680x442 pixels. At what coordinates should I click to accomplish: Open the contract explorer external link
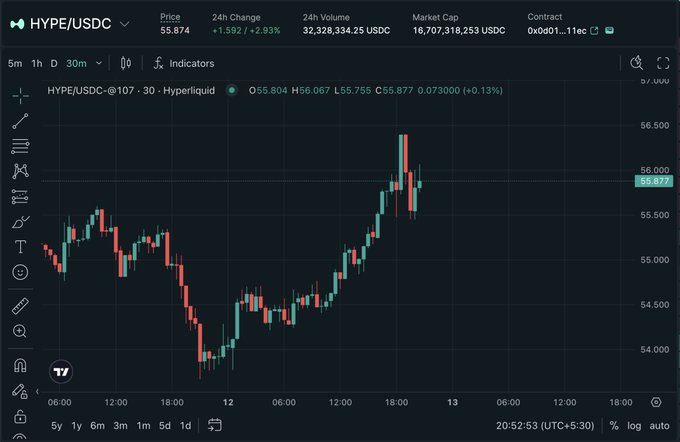[595, 31]
